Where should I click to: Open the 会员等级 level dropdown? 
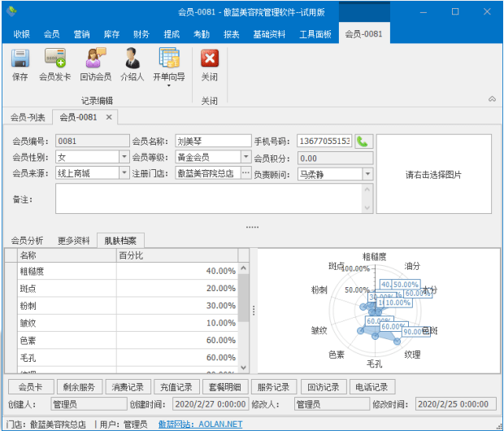[x=245, y=157]
